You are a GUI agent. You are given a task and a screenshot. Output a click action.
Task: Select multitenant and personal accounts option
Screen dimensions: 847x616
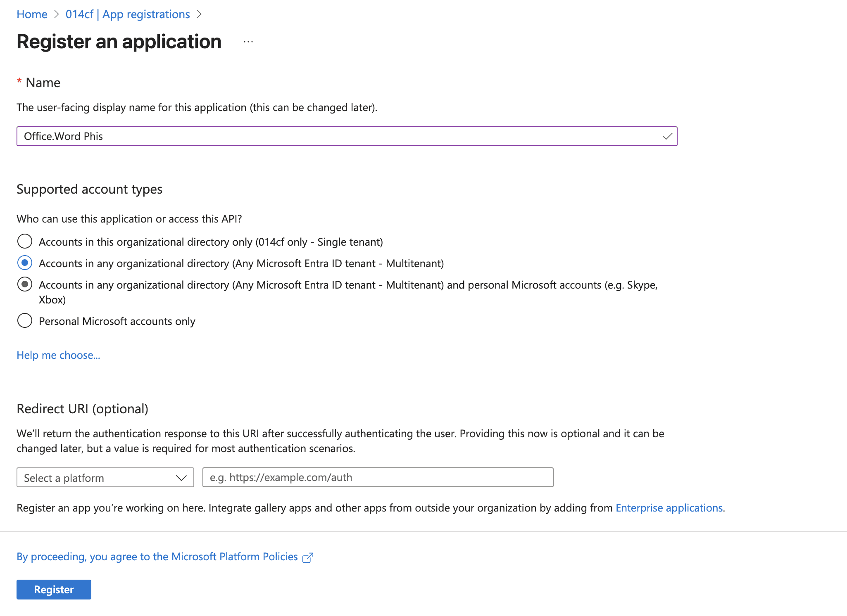pyautogui.click(x=25, y=284)
